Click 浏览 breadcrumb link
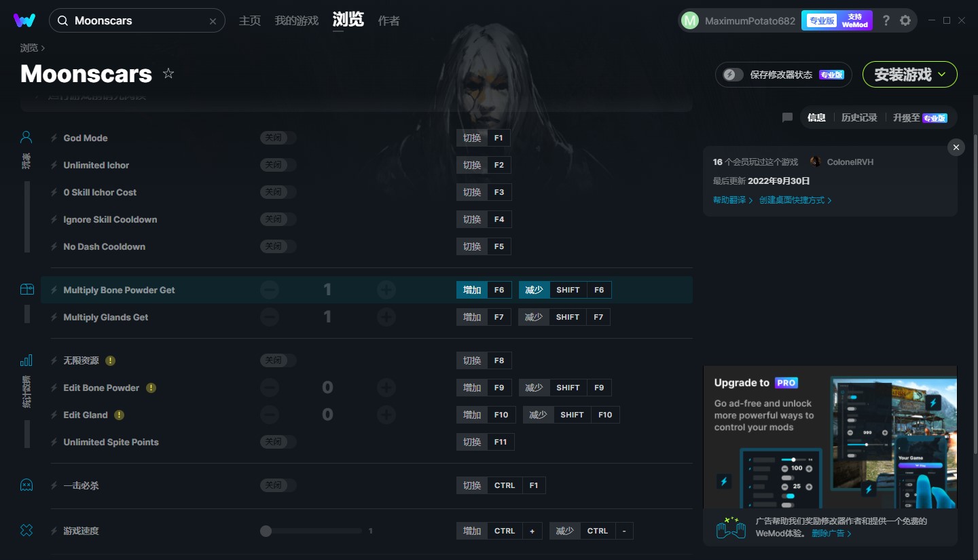978x560 pixels. click(x=29, y=48)
